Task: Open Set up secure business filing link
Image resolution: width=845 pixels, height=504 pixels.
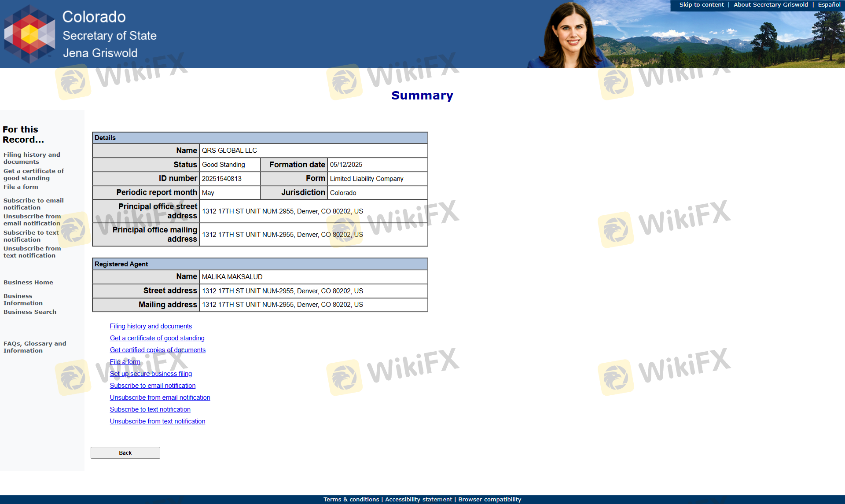Action: [151, 374]
